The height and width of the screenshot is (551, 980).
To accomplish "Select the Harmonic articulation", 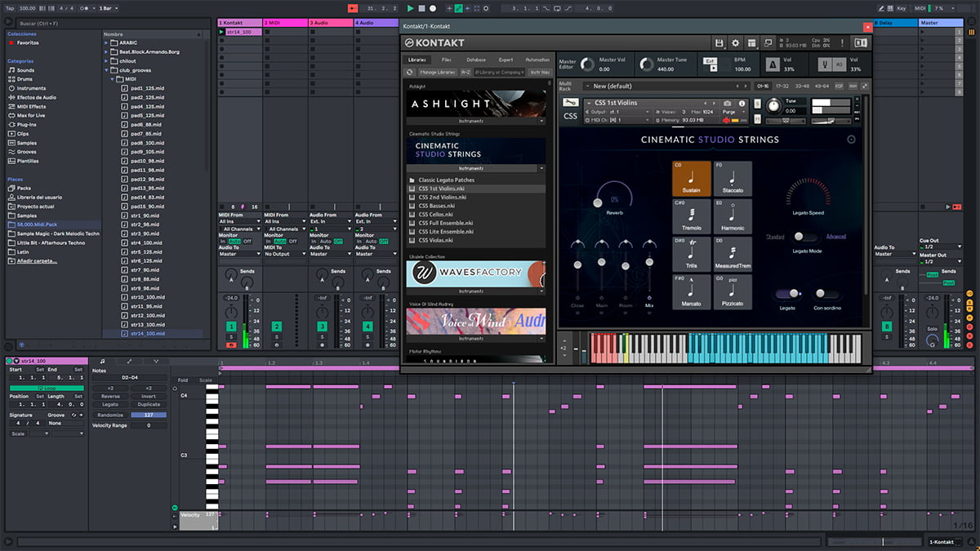I will (733, 216).
